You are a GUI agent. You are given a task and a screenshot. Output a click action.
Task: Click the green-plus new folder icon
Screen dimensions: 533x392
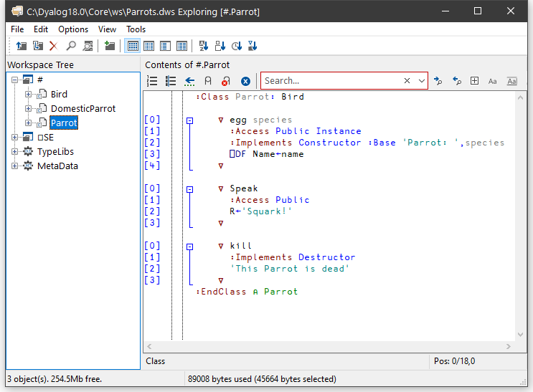[109, 46]
